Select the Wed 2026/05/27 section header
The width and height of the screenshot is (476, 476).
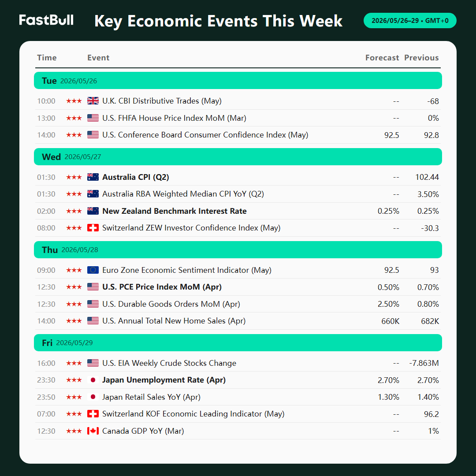[x=238, y=156]
